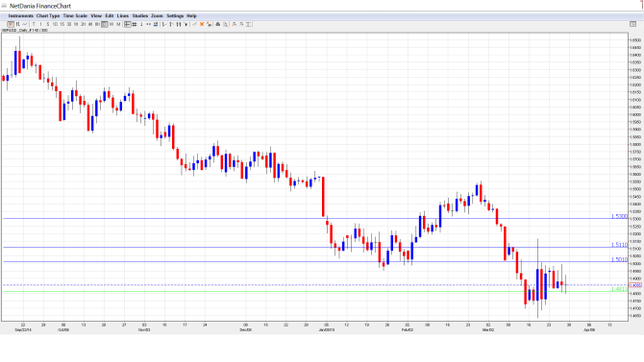Image resolution: width=644 pixels, height=362 pixels.
Task: Switch to Weekly (W) time scale
Action: tap(111, 25)
